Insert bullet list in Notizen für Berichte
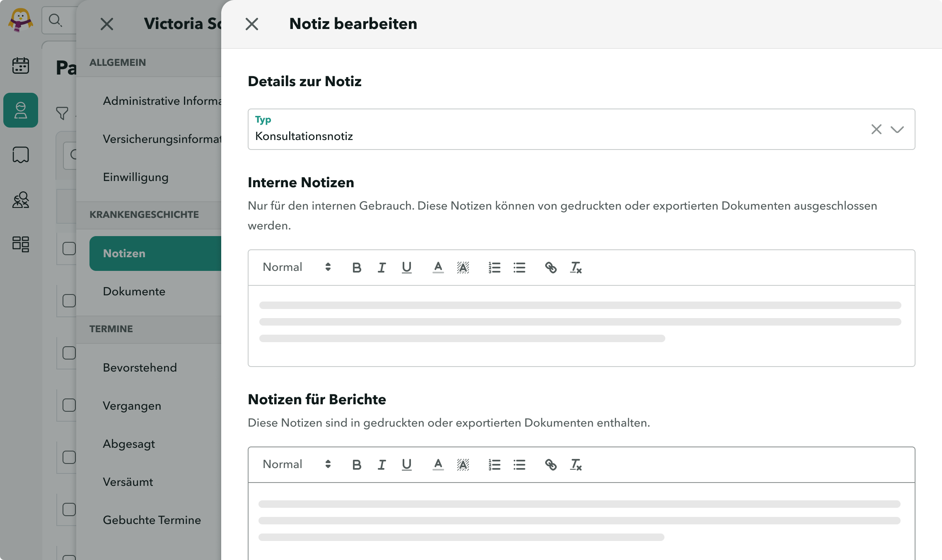 click(519, 465)
